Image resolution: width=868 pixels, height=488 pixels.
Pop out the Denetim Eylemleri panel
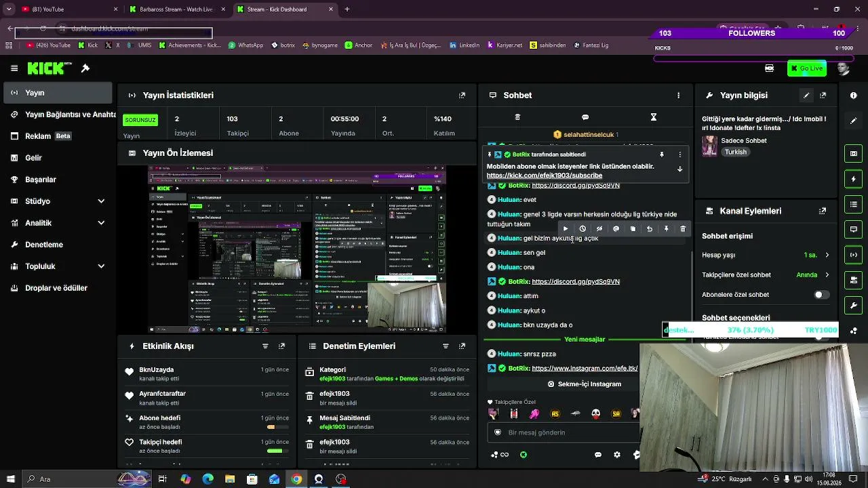tap(462, 346)
